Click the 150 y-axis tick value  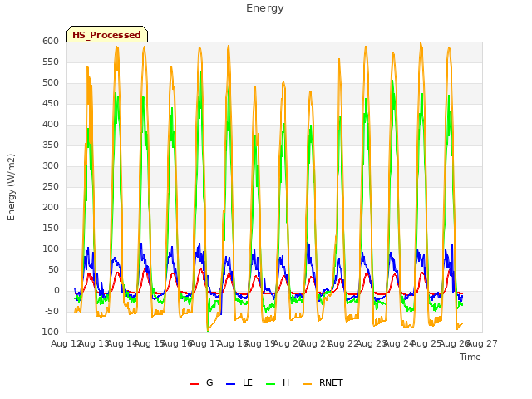pyautogui.click(x=51, y=228)
